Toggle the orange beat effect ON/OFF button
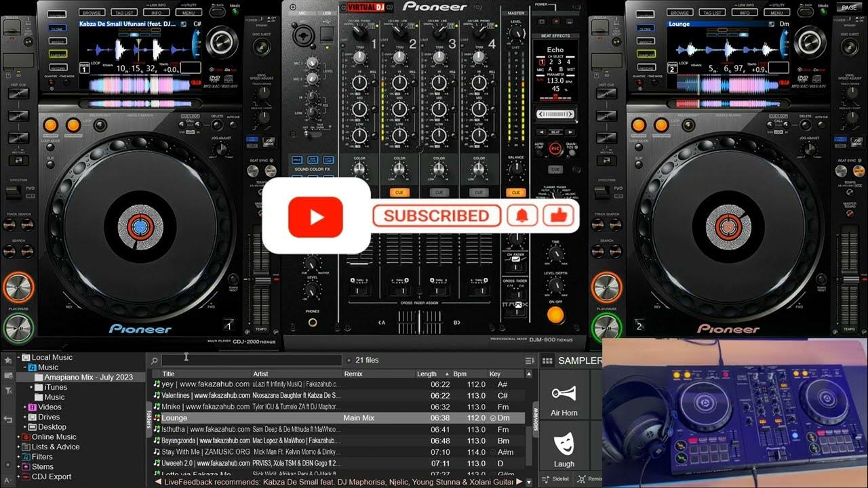This screenshot has width=868, height=488. point(555,314)
